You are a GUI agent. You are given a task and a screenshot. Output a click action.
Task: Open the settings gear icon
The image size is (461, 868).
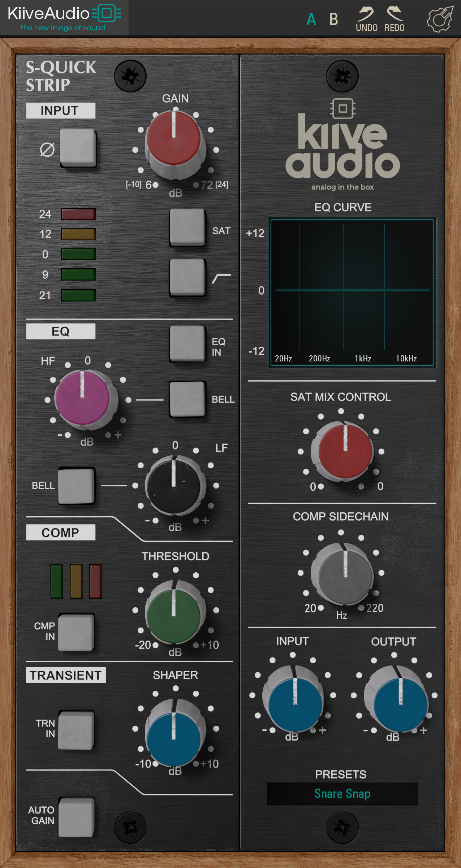tap(440, 19)
